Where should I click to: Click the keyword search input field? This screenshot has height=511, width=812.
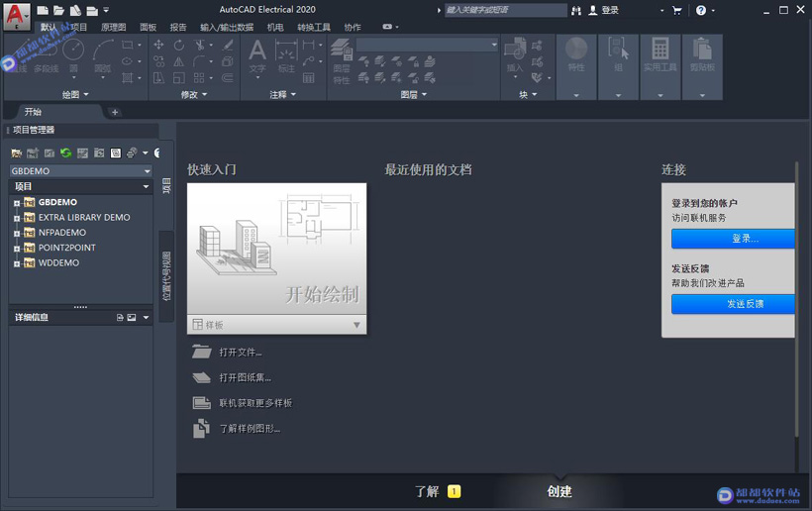tap(505, 10)
